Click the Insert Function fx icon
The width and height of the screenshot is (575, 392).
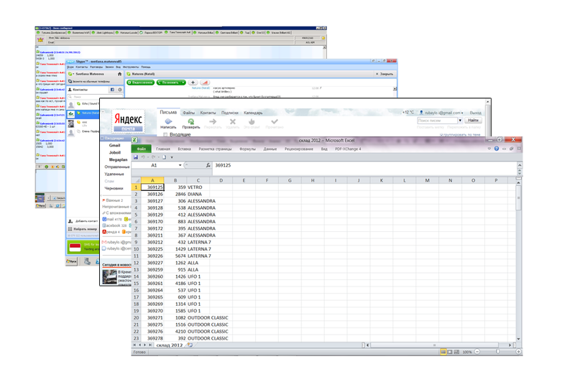208,165
